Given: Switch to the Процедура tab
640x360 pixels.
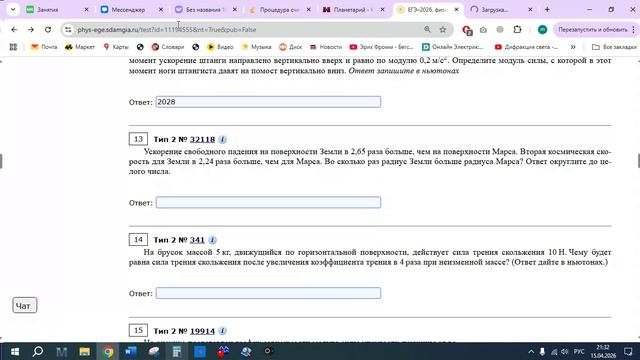Looking at the screenshot, I should pyautogui.click(x=279, y=9).
